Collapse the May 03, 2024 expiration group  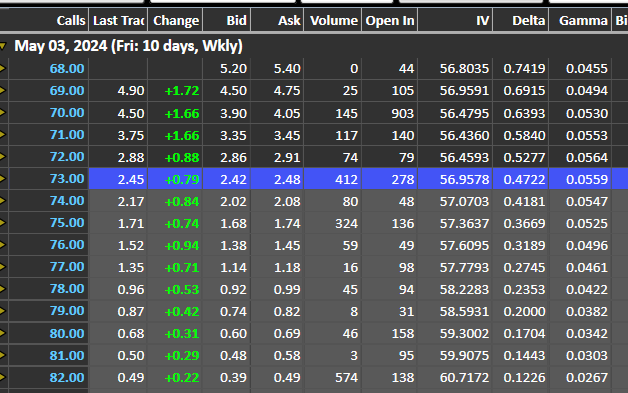(x=3, y=46)
